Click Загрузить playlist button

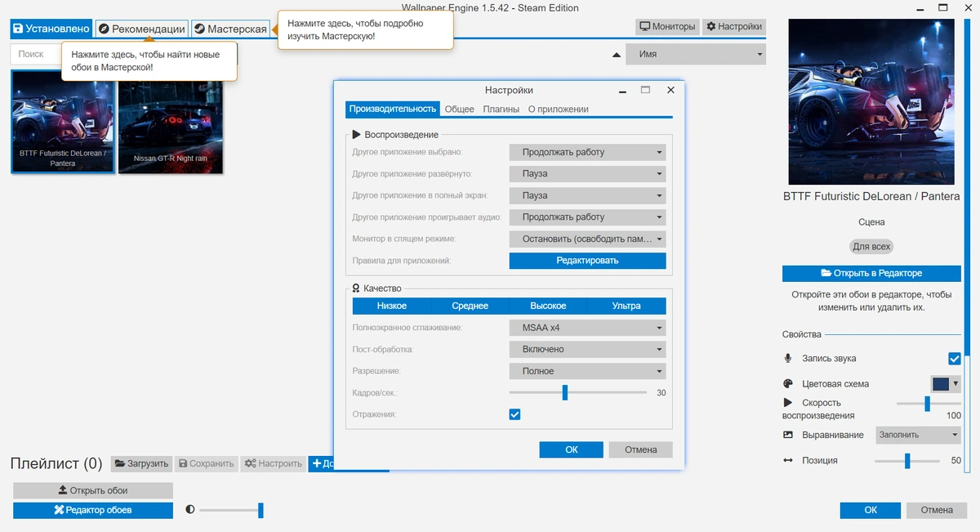point(141,463)
